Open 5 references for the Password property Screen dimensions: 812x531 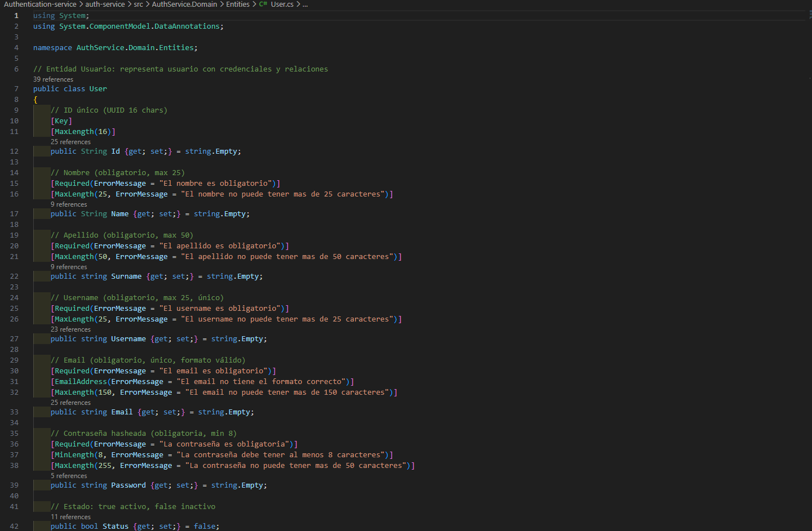(x=69, y=476)
